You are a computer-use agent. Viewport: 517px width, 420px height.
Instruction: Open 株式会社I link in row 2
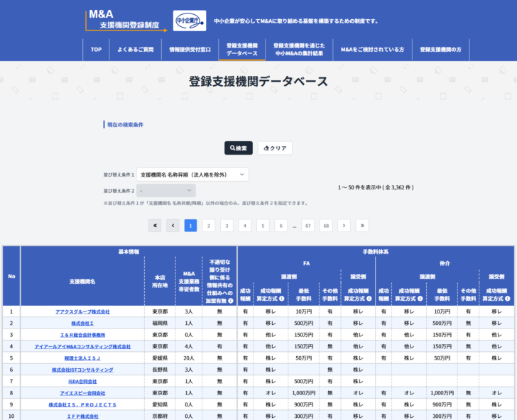click(x=82, y=323)
